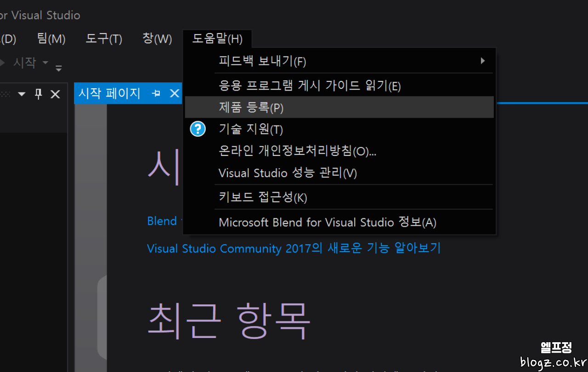Expand the 피드백 보내기 submenu arrow

click(482, 61)
